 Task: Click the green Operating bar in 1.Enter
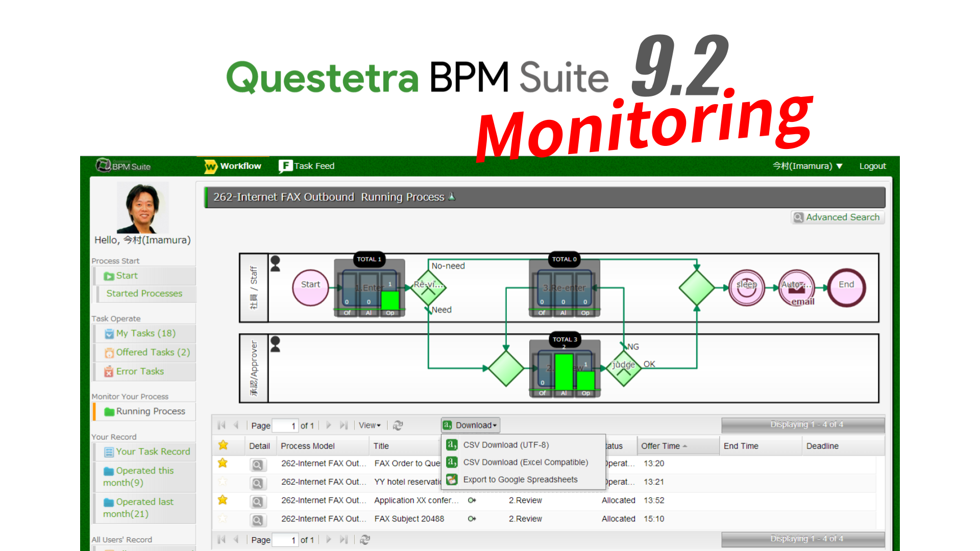[x=390, y=300]
